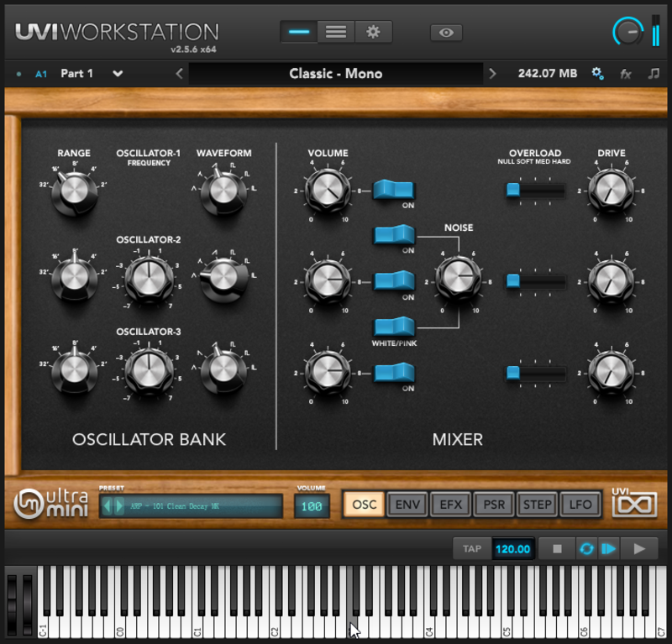
Task: Play the C4 key on keyboard
Action: tap(429, 626)
